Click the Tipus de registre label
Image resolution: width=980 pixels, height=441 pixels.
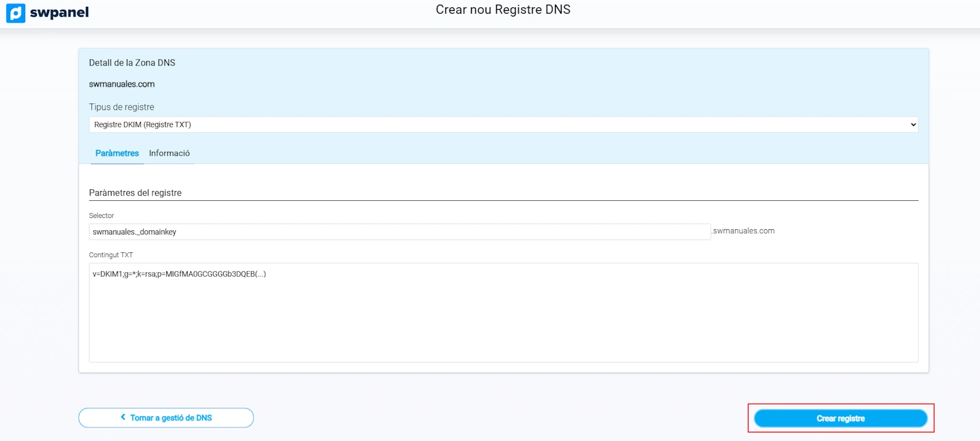(x=121, y=107)
